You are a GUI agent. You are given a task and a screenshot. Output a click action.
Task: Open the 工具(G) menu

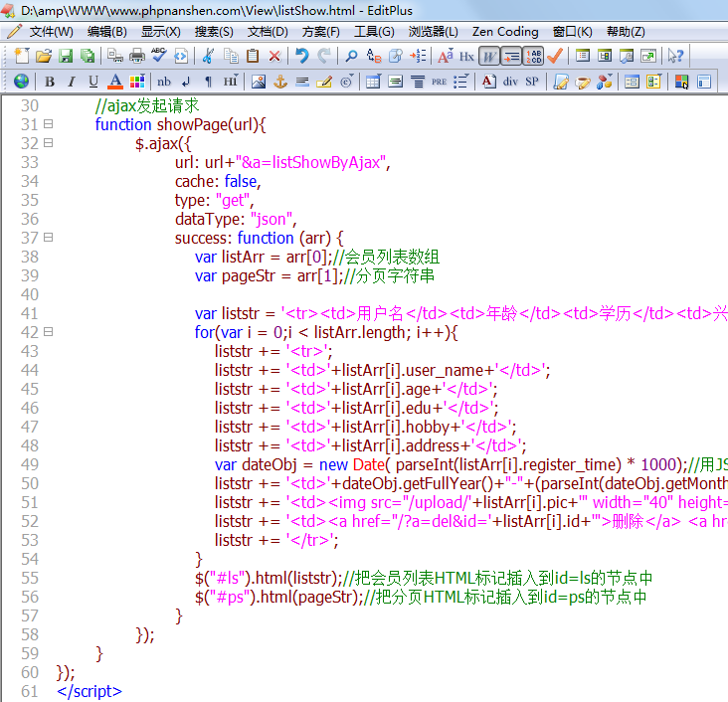(374, 32)
